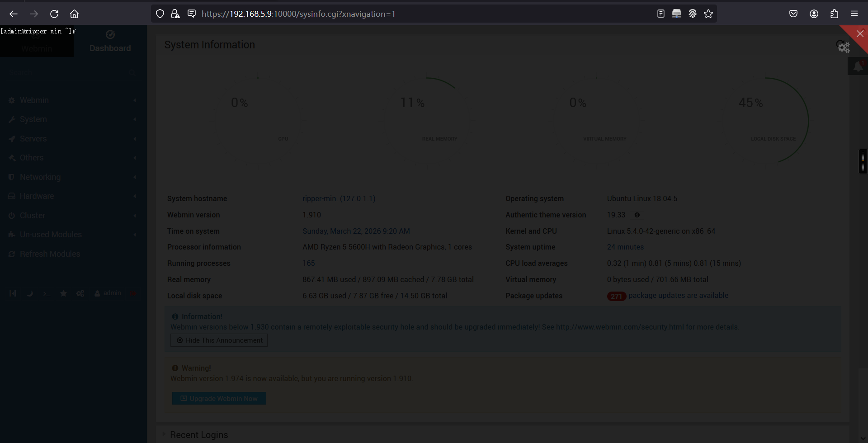Click the Real Memory 11% gauge
Screen dimensions: 868x443
(x=427, y=121)
